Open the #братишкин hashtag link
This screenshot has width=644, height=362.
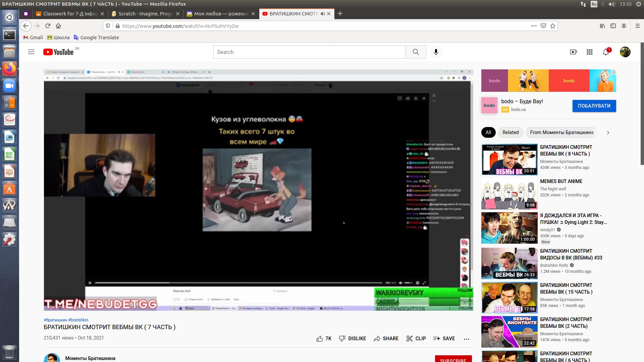click(55, 320)
